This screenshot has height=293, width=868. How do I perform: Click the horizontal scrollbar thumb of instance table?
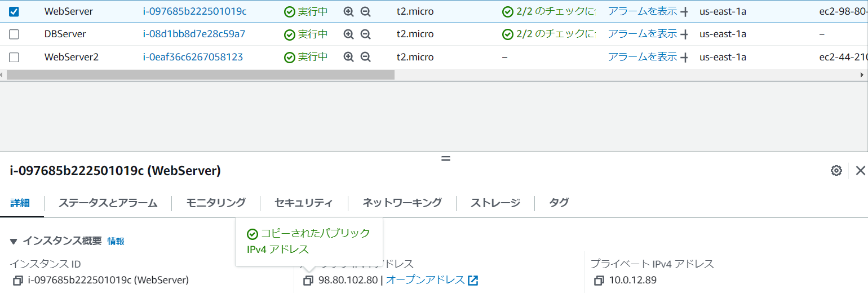coord(201,75)
